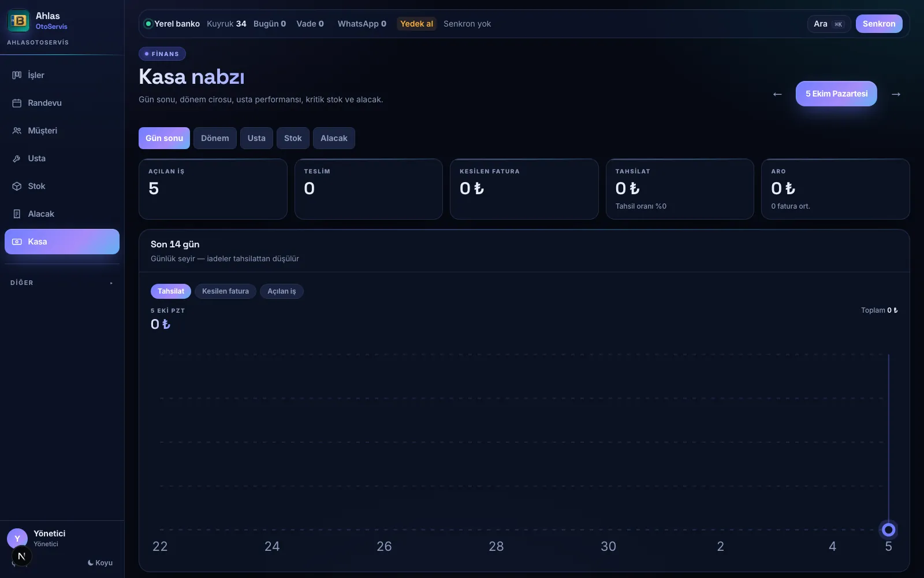This screenshot has width=924, height=578.
Task: Show Tahsilat series in chart
Action: (x=171, y=291)
